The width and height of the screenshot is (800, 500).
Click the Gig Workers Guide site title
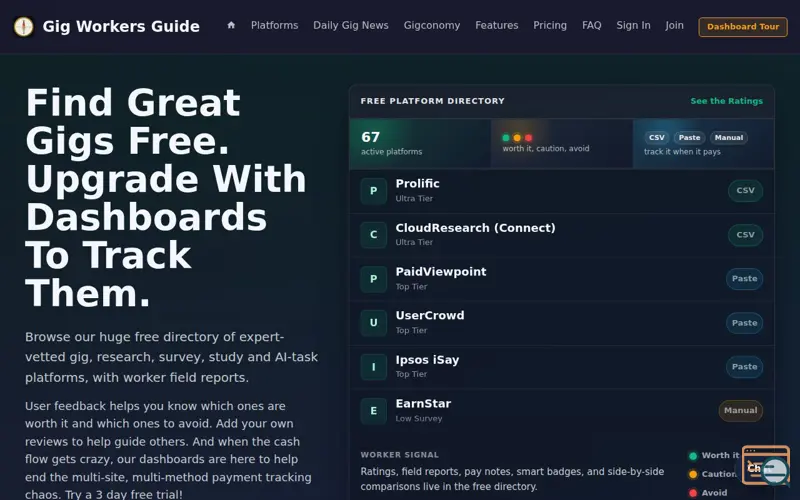[x=121, y=27]
